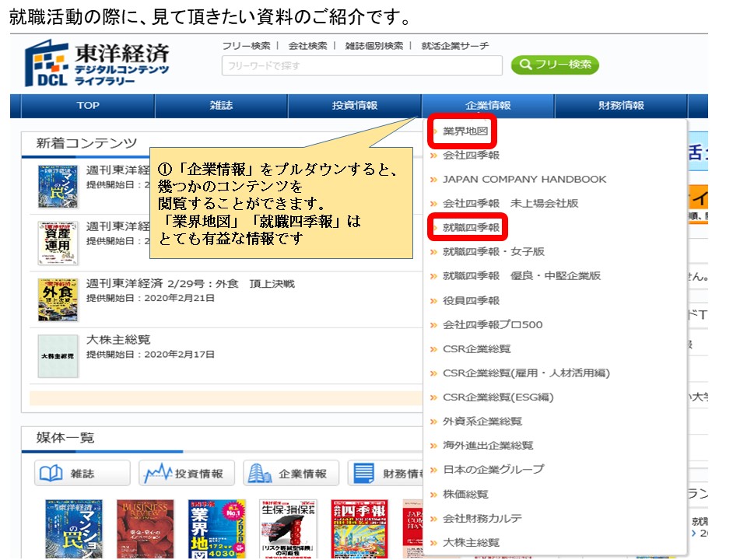Choose CSR企業総覧 from the dropdown menu
Screen dimensions: 747x560
coord(476,349)
